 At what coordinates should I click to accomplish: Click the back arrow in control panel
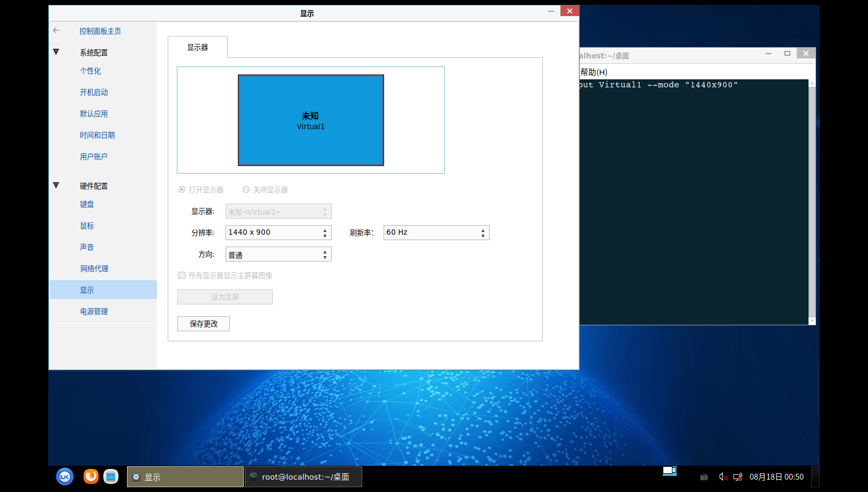pos(56,31)
